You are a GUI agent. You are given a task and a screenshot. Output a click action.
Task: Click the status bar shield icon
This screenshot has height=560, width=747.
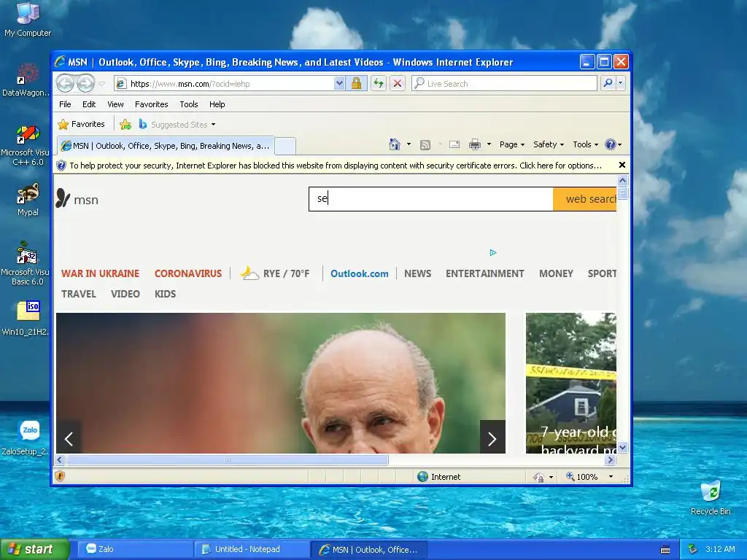pyautogui.click(x=60, y=476)
